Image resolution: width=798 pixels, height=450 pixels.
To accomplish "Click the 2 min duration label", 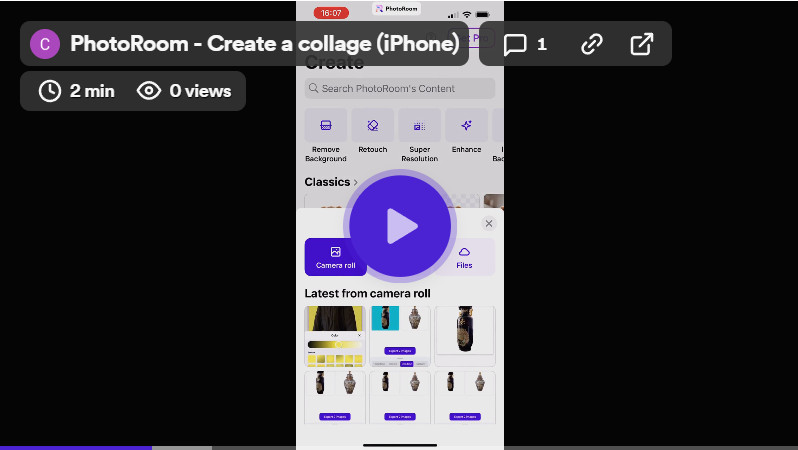I will click(x=92, y=91).
